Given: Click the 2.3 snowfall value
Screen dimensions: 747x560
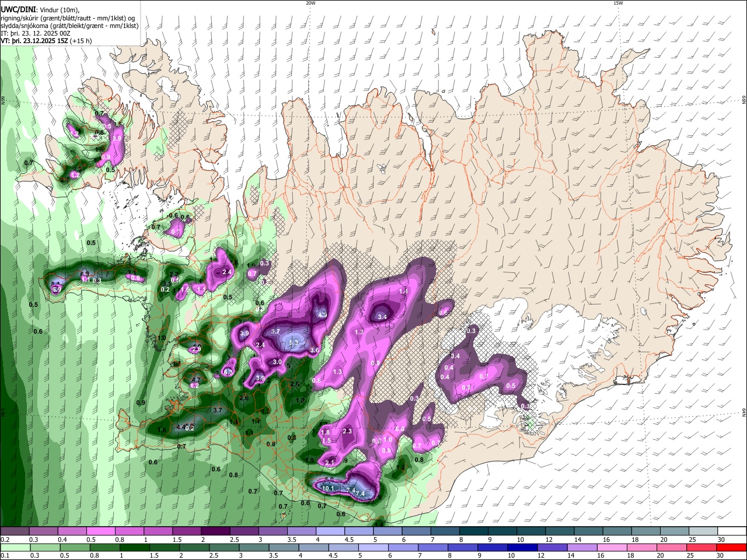Looking at the screenshot, I should (x=348, y=431).
